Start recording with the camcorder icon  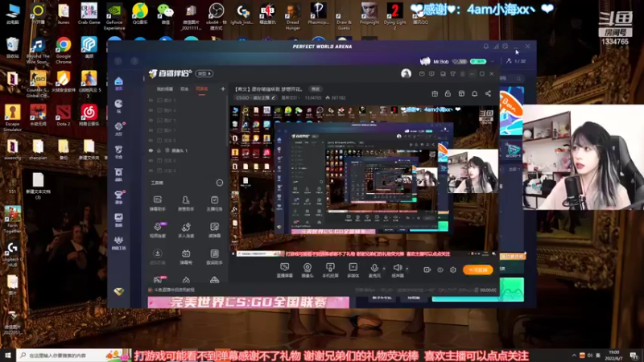point(427,269)
